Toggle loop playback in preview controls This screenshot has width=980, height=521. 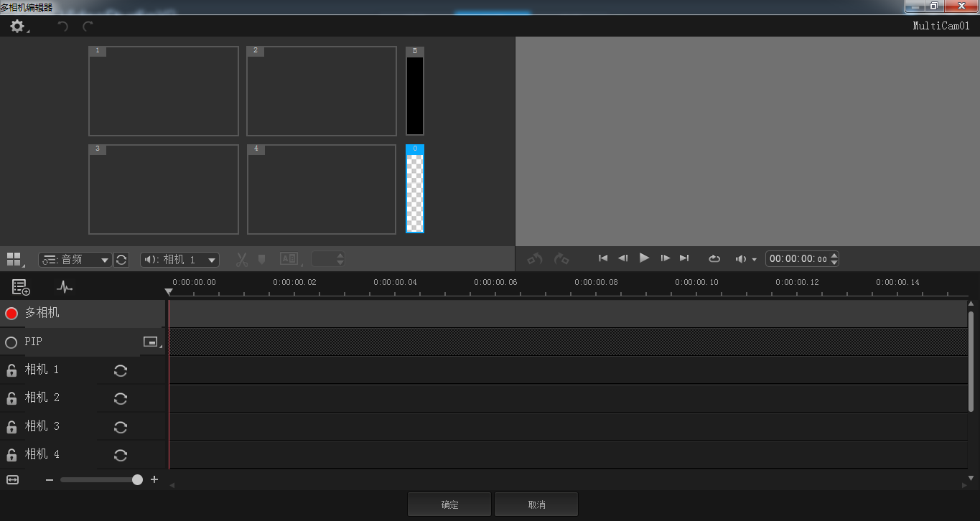(x=714, y=258)
